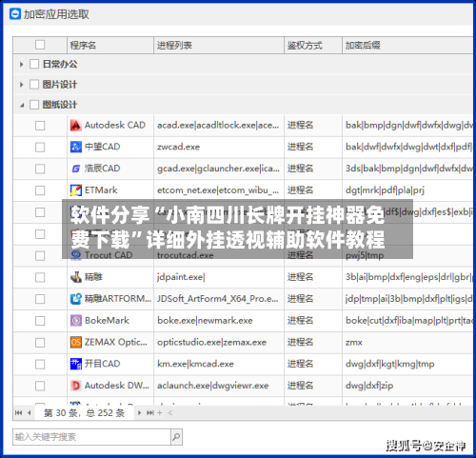Click the Autodesk DWG viewer icon

75,386
